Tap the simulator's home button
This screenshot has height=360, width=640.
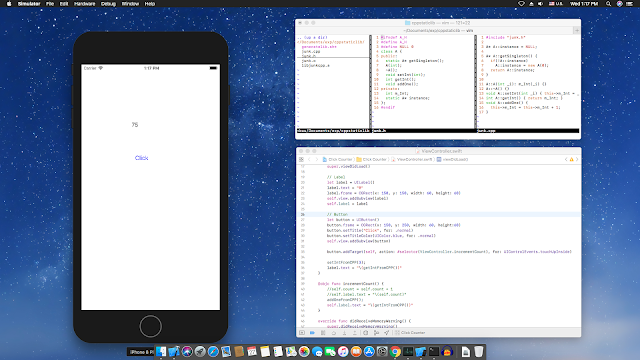(150, 326)
